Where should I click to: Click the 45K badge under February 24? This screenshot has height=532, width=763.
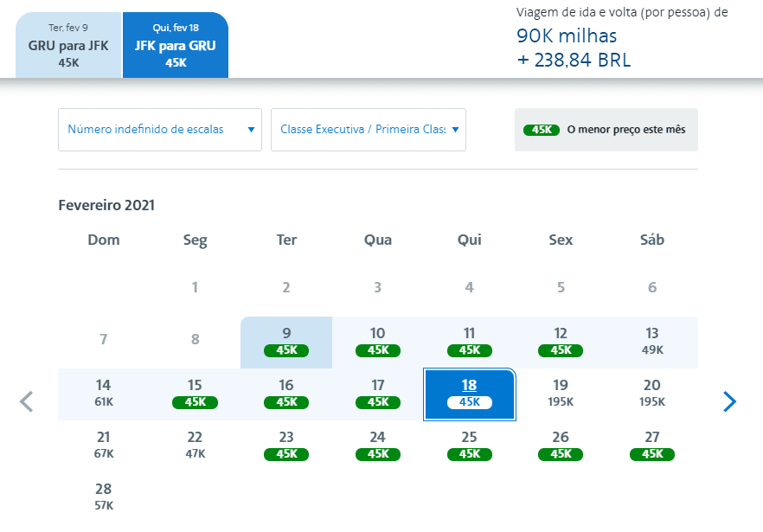tap(377, 454)
